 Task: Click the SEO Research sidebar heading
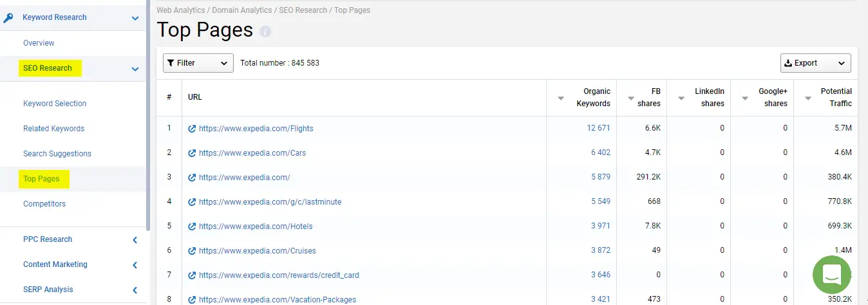point(48,68)
